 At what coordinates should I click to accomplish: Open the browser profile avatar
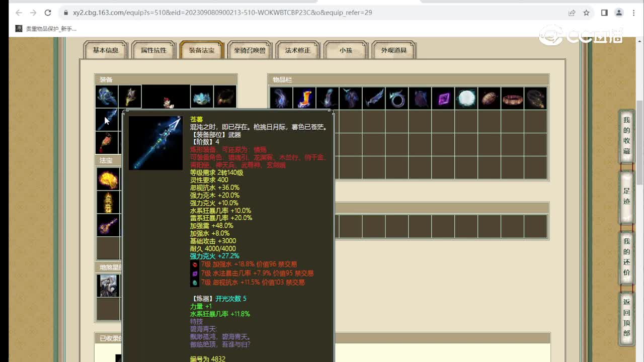pos(619,13)
